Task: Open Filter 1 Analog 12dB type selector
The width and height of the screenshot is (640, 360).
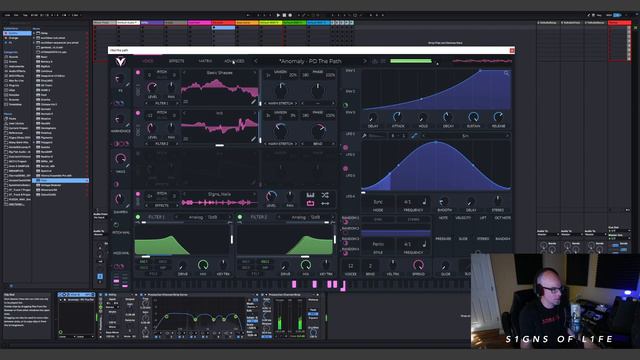Action: pyautogui.click(x=203, y=217)
